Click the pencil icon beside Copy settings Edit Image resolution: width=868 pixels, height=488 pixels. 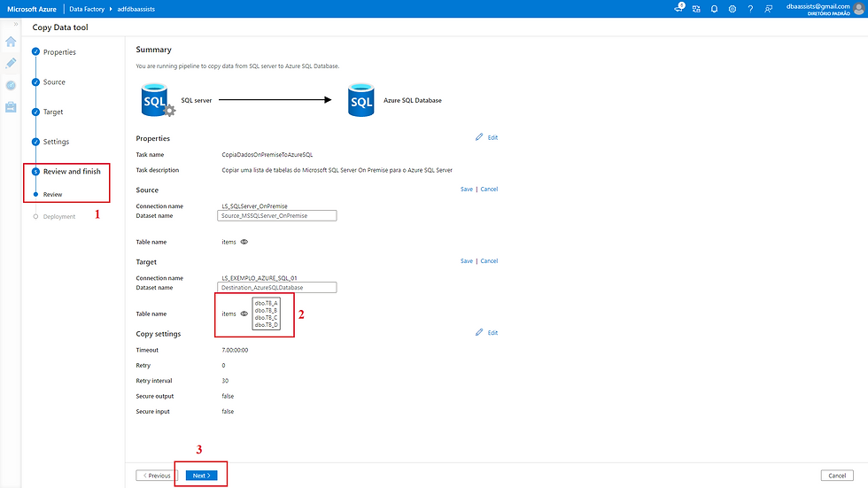[479, 332]
